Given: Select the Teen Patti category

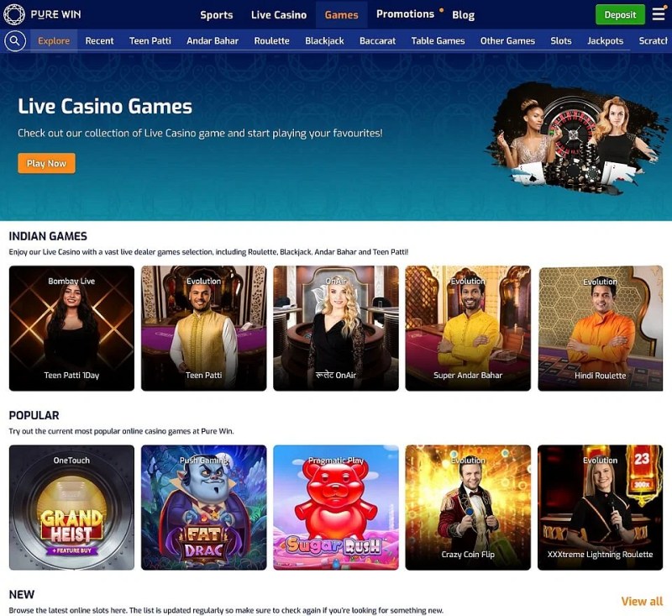Looking at the screenshot, I should click(150, 40).
